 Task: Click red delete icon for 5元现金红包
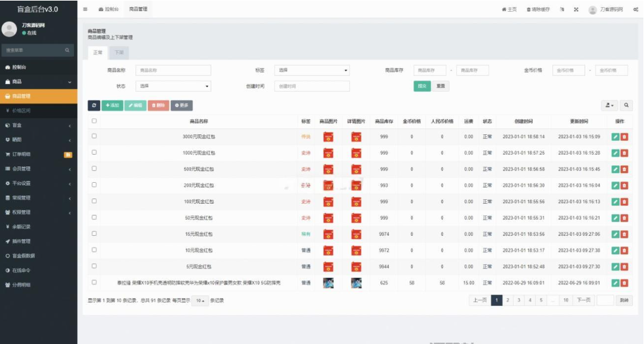(624, 267)
